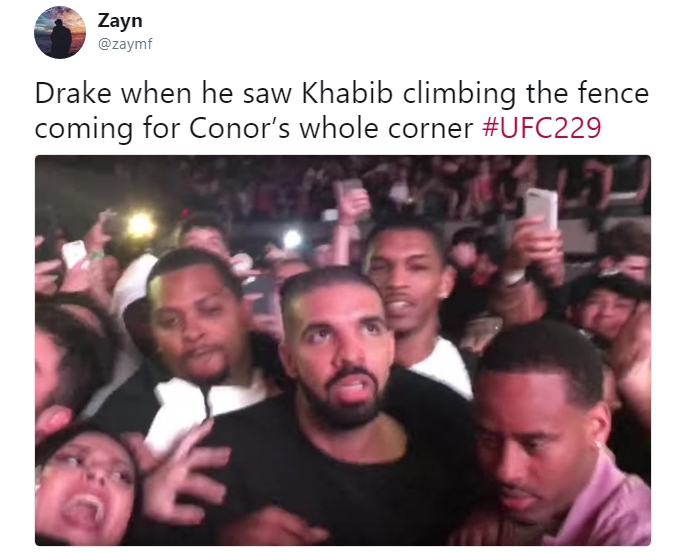Click the man wearing the pink shirt

click(561, 435)
